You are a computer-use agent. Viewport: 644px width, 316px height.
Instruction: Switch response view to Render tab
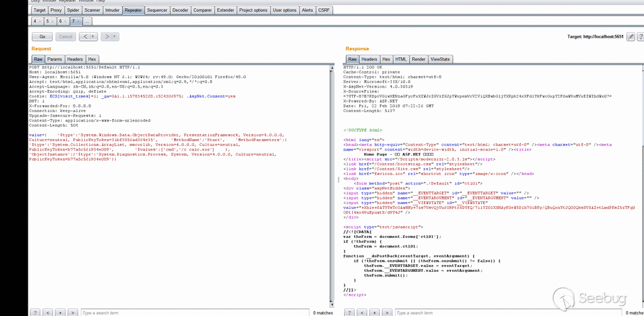click(x=418, y=59)
